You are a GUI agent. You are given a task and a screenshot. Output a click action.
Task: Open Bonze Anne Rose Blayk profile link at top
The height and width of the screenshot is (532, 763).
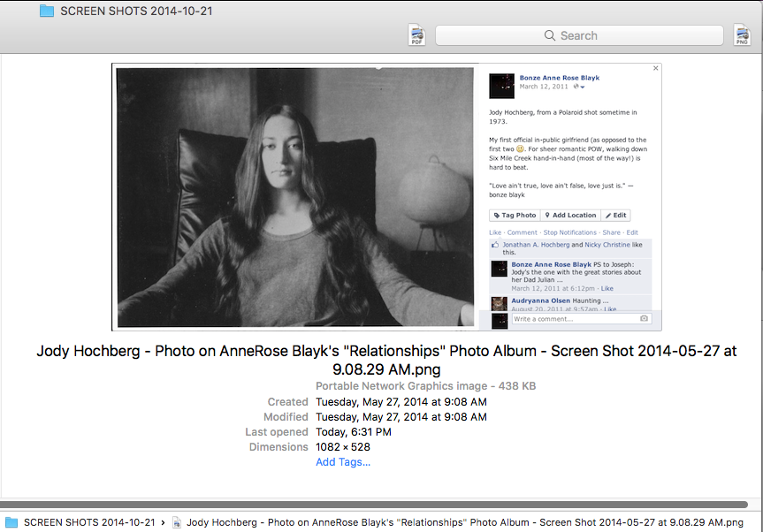(559, 78)
